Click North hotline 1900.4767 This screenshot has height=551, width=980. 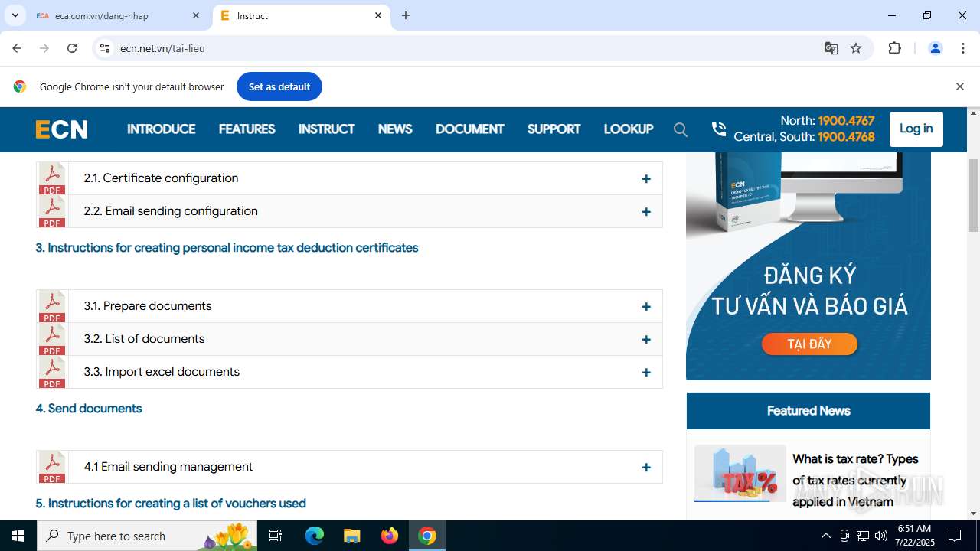(846, 121)
